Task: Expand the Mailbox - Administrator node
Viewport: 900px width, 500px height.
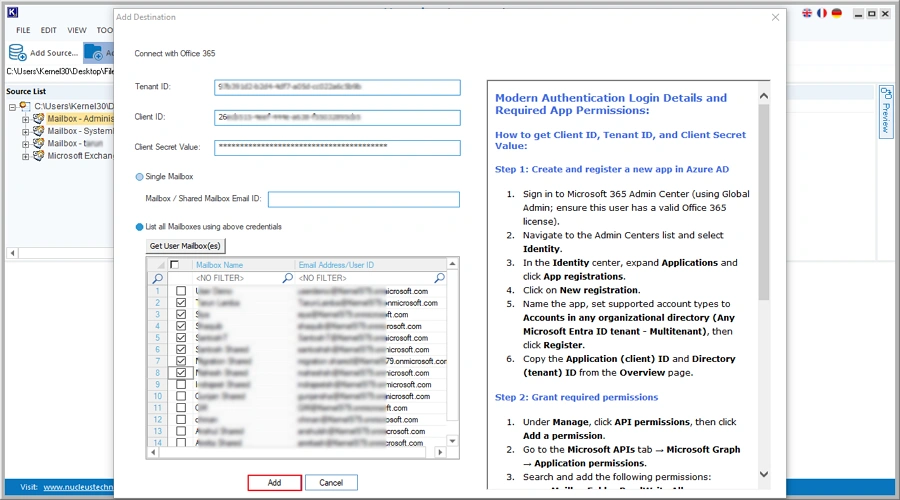Action: (25, 119)
